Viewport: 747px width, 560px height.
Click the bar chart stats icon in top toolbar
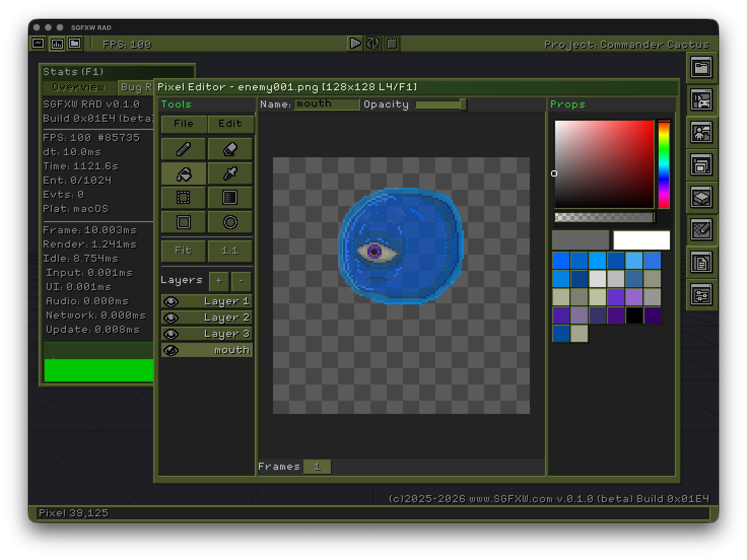tap(57, 44)
